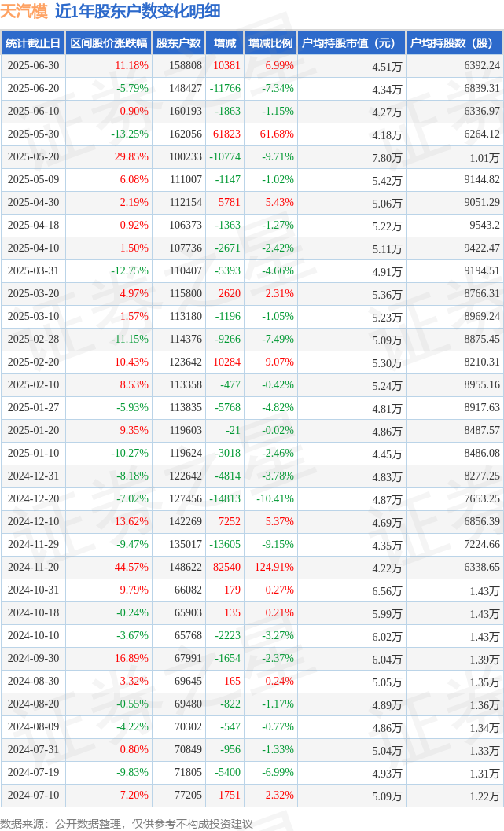This screenshot has height=831, width=504.
Task: Click the 29.85% price change cell
Action: click(x=131, y=157)
